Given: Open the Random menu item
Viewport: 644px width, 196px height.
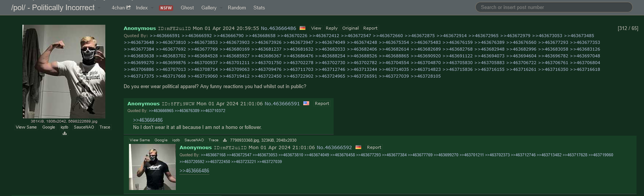Looking at the screenshot, I should (x=237, y=7).
